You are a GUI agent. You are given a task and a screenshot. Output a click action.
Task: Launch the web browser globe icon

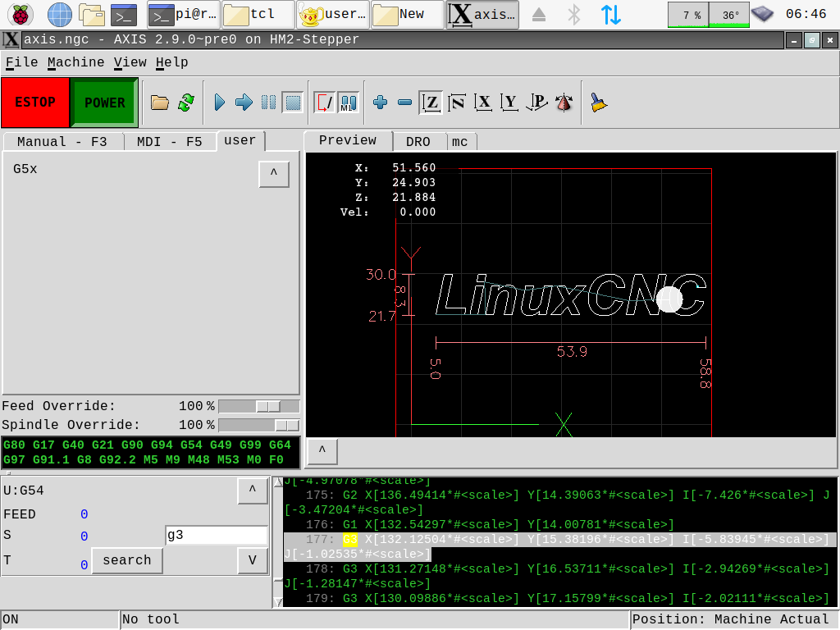point(59,15)
